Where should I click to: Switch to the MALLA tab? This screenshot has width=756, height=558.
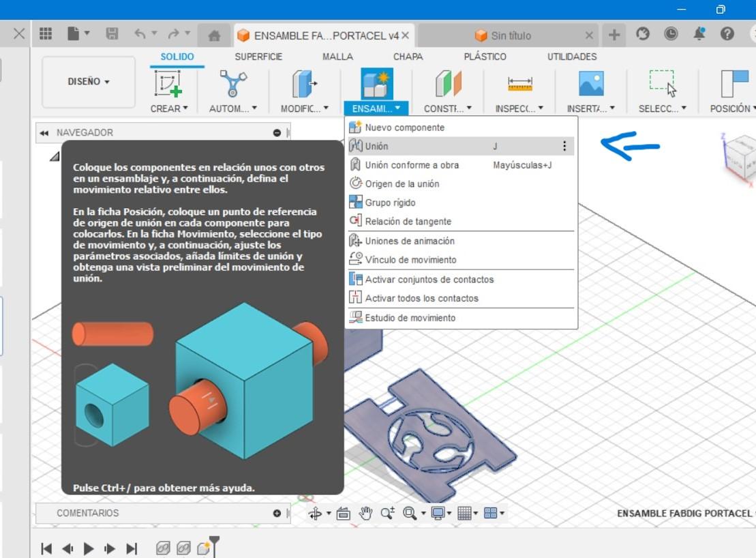[x=337, y=57]
